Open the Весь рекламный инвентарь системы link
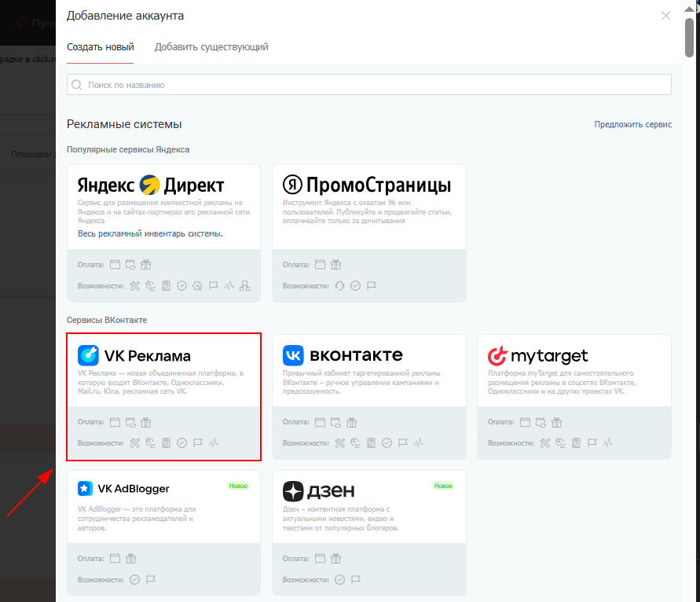This screenshot has height=602, width=700. tap(150, 233)
